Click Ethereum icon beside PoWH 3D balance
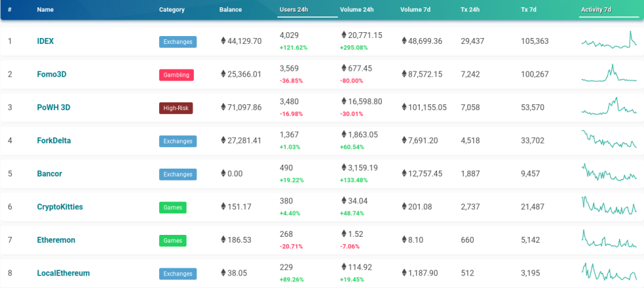The width and height of the screenshot is (644, 288). click(223, 108)
